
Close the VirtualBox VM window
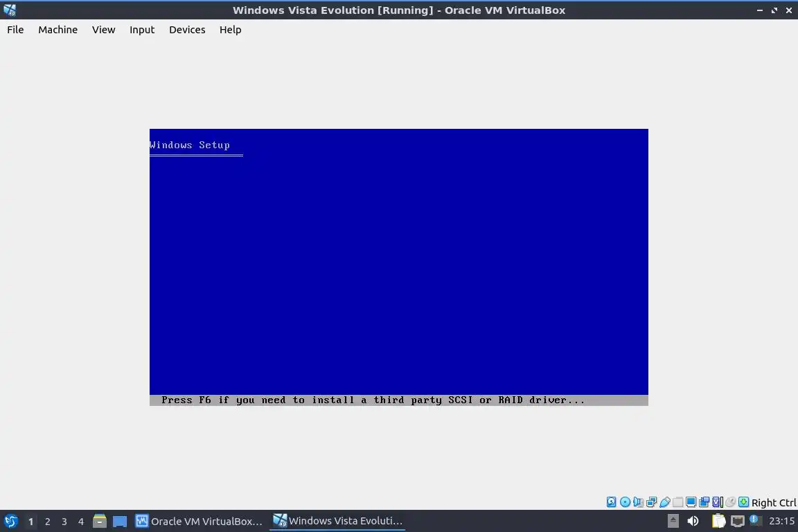click(x=789, y=10)
